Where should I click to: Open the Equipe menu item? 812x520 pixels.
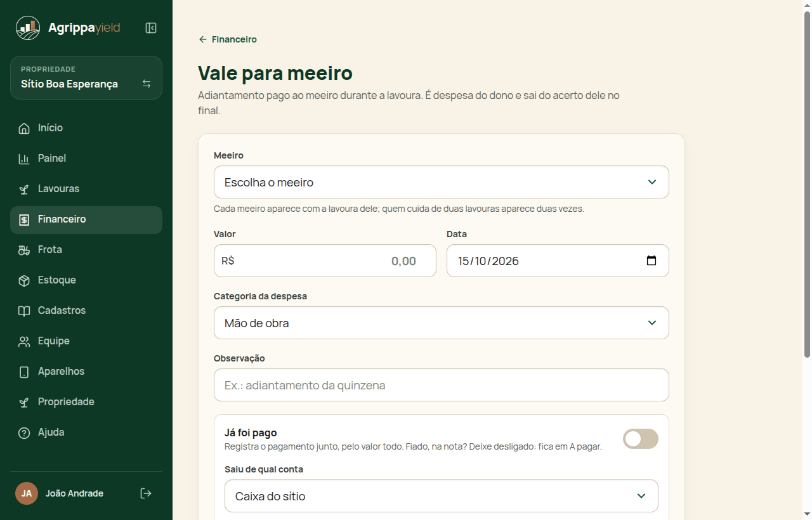[x=86, y=341]
